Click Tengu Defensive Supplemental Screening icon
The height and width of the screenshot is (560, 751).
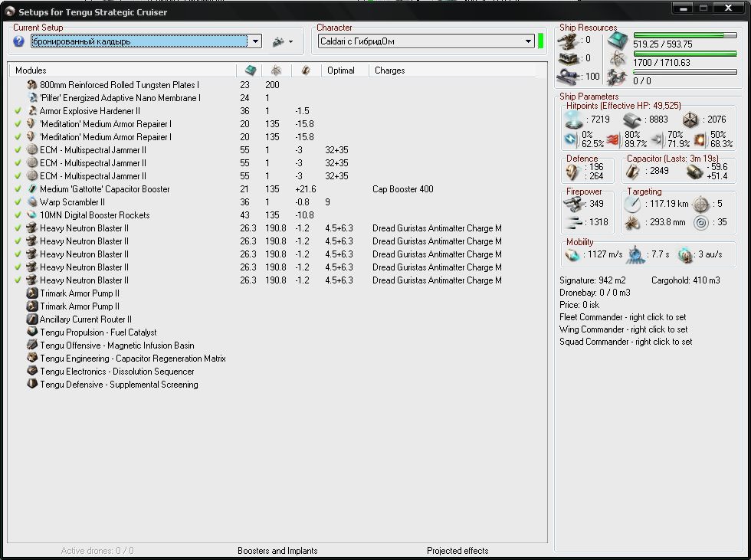[32, 384]
